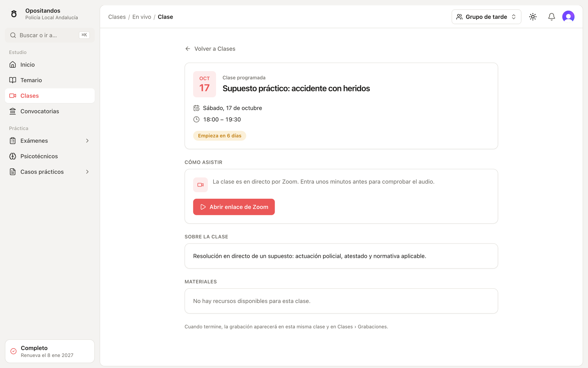Click the Psicotécnicos brain icon
The image size is (588, 368).
13,156
